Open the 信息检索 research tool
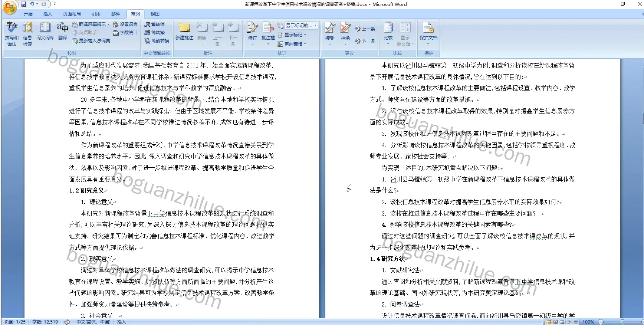644x325 pixels. coord(27,34)
